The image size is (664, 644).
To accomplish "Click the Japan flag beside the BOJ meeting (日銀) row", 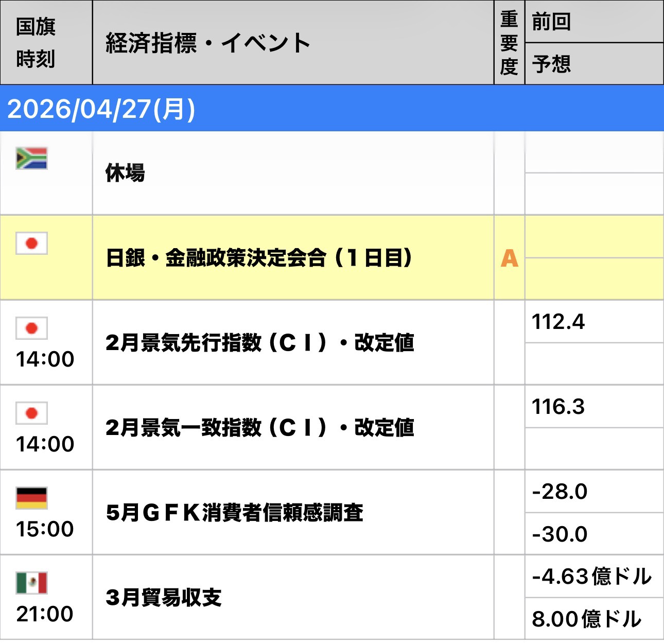I will pos(31,243).
